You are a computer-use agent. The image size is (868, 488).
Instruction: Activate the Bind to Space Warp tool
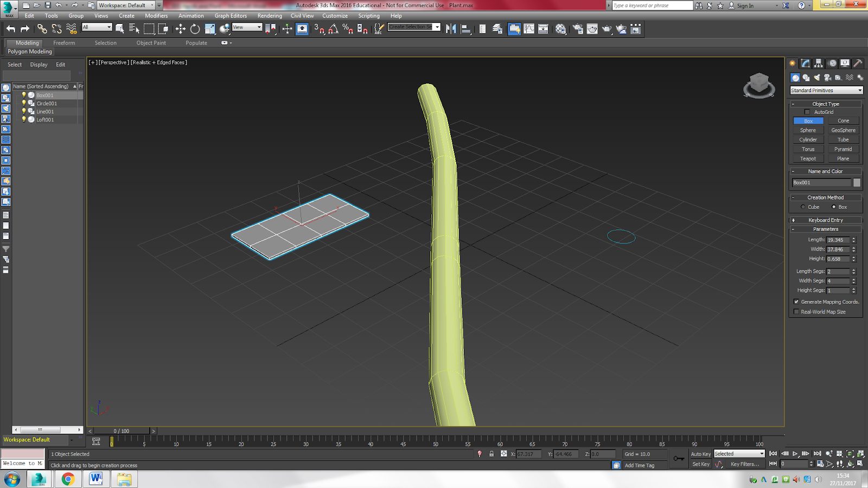click(x=71, y=29)
